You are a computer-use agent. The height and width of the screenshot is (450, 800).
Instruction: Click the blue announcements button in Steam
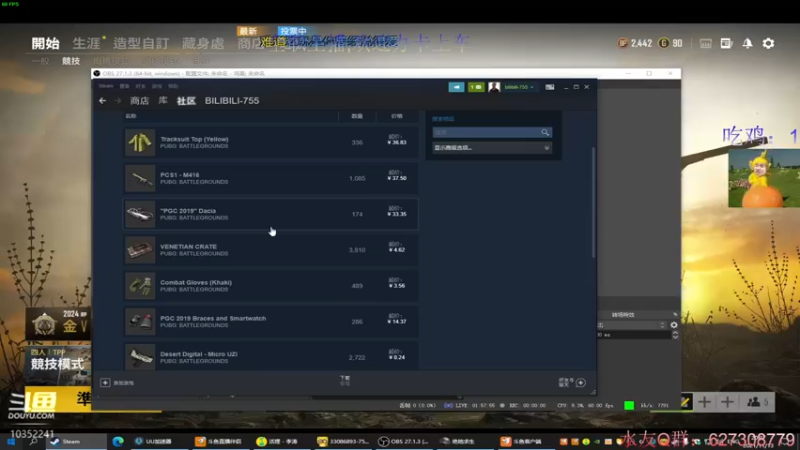click(x=456, y=87)
